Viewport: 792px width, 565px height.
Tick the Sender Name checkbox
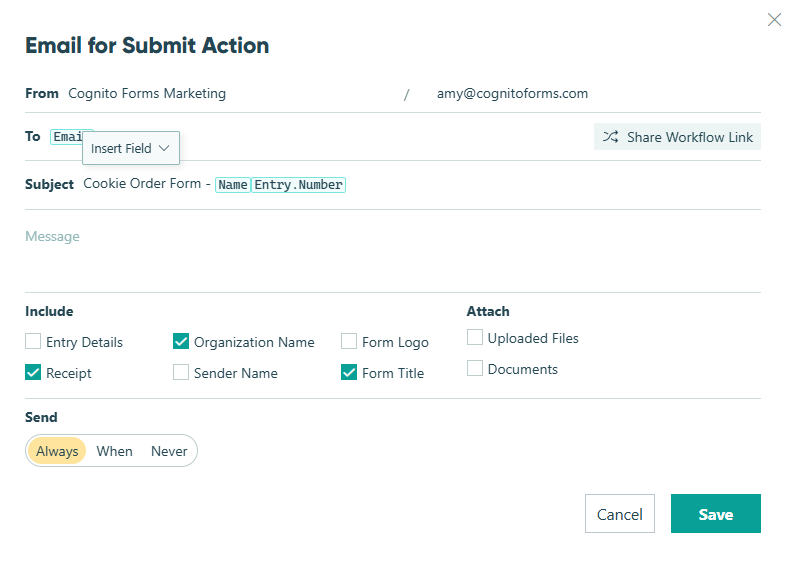181,373
